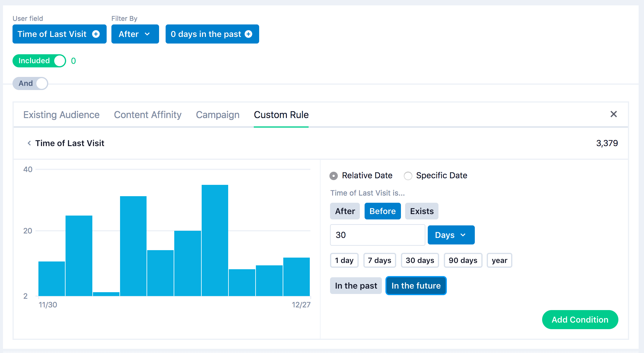Select the 90 days preset
This screenshot has width=644, height=353.
(x=463, y=261)
